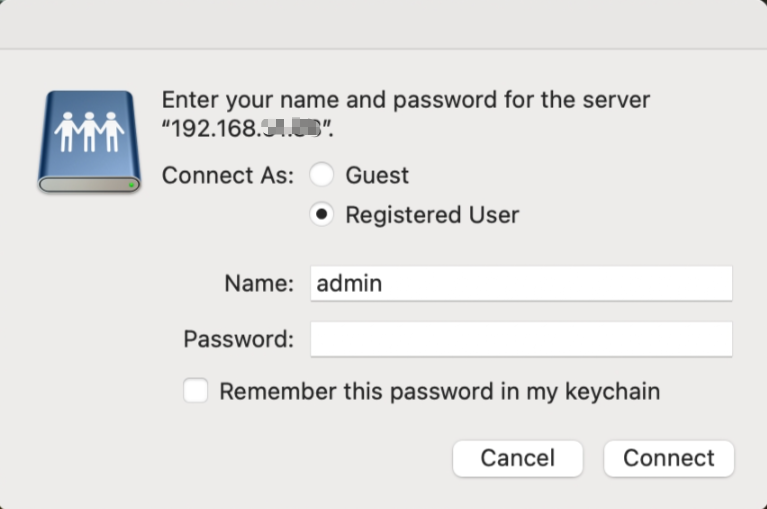Click the "Guest" option label text
This screenshot has width=767, height=509.
(377, 175)
